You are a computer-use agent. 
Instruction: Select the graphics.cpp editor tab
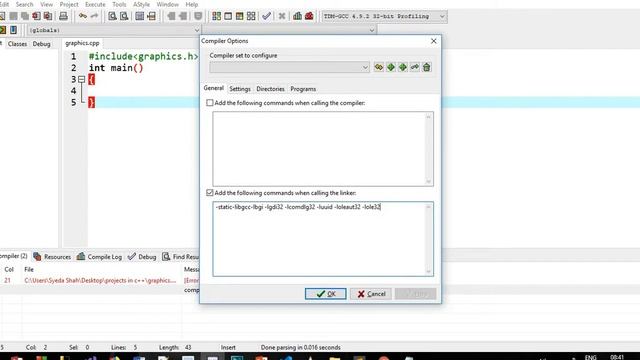(82, 43)
